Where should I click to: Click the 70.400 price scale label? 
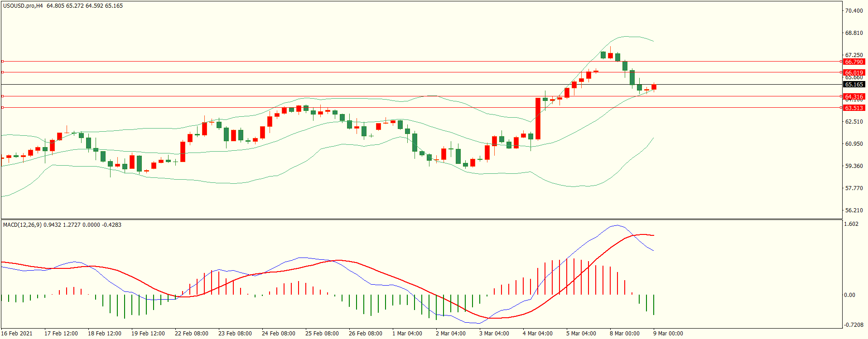(854, 11)
